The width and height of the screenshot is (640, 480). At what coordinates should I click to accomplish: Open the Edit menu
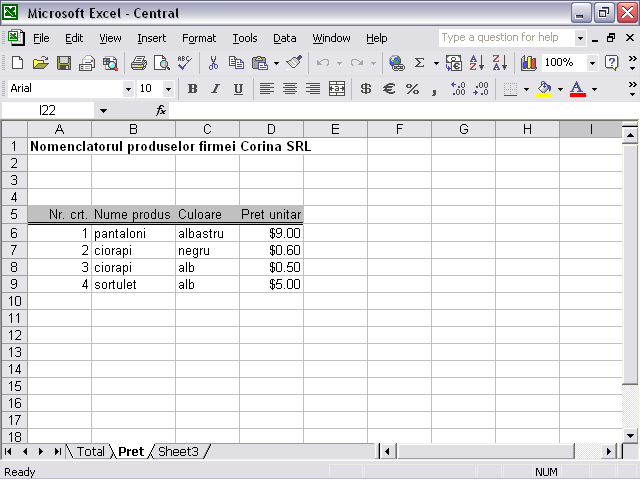tap(74, 38)
